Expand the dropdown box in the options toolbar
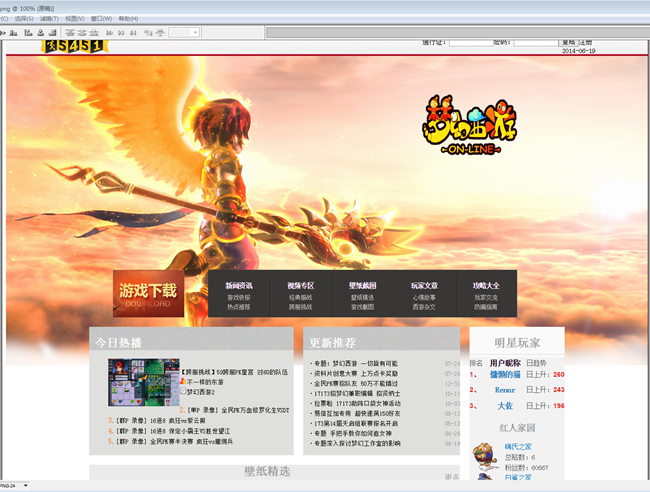 coord(184,33)
